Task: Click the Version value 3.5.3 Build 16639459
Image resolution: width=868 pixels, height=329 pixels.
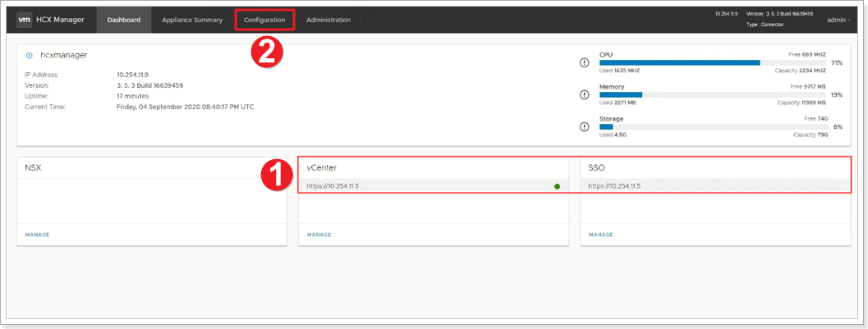Action: 150,85
